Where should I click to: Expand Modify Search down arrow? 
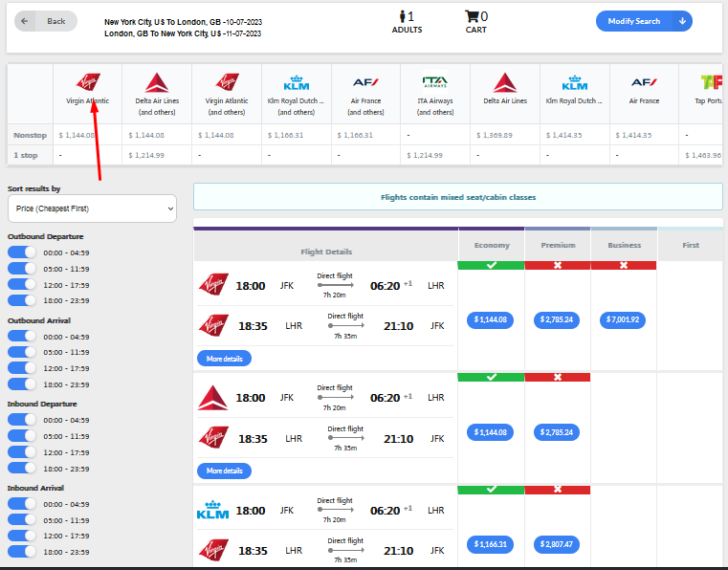point(682,21)
